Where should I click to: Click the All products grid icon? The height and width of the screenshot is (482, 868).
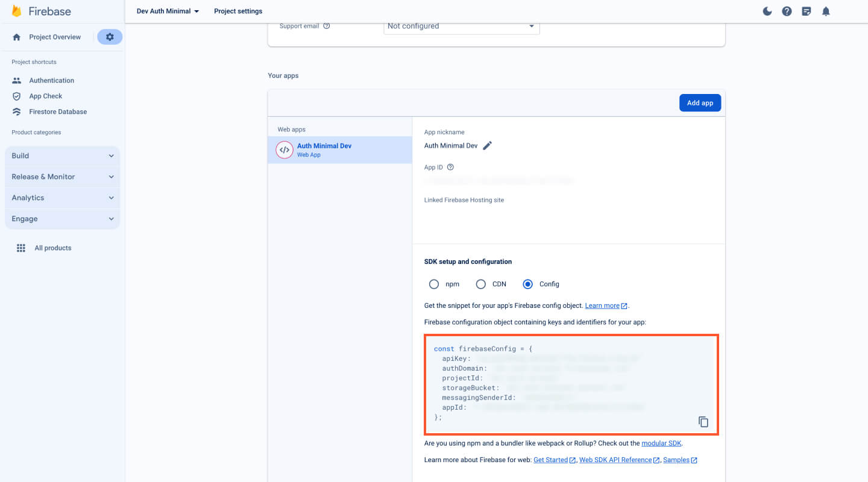[21, 248]
